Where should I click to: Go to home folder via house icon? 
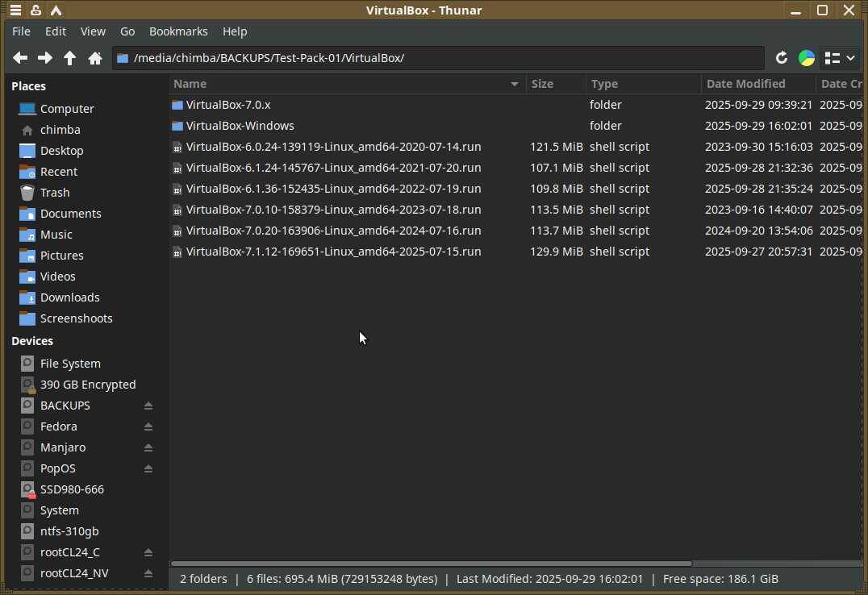95,57
